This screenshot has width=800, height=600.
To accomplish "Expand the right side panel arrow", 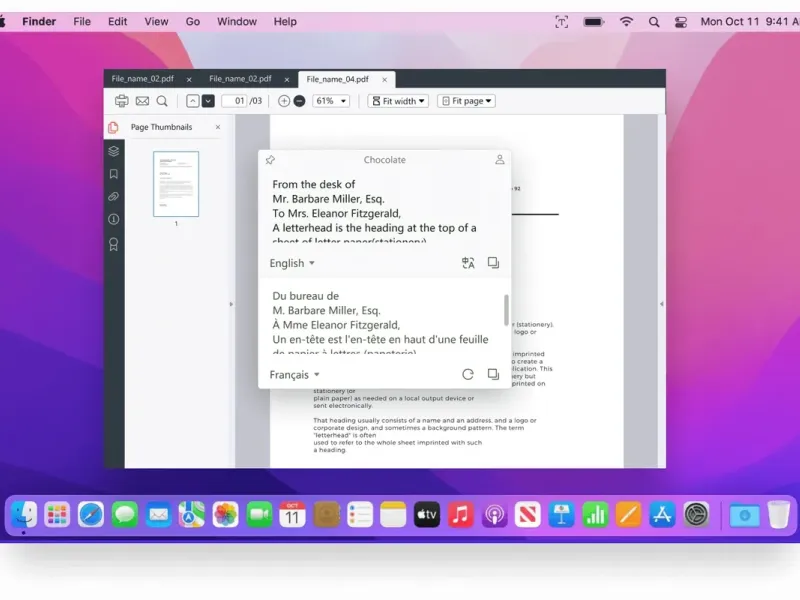I will (662, 304).
